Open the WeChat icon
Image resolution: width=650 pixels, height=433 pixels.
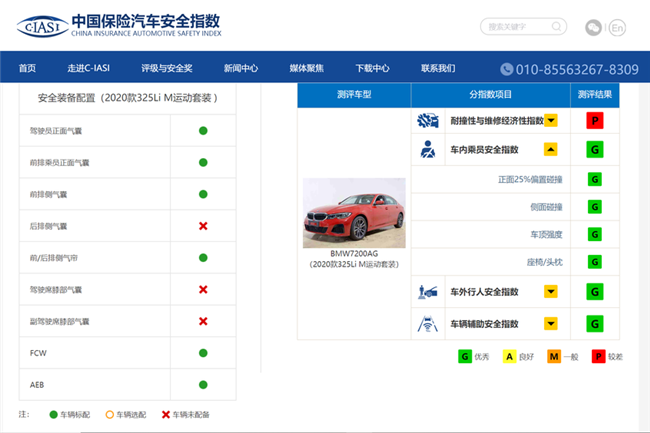click(x=593, y=28)
